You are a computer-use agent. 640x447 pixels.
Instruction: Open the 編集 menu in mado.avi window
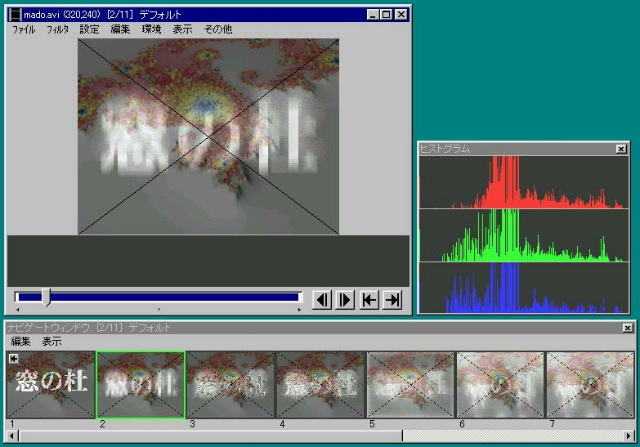120,29
